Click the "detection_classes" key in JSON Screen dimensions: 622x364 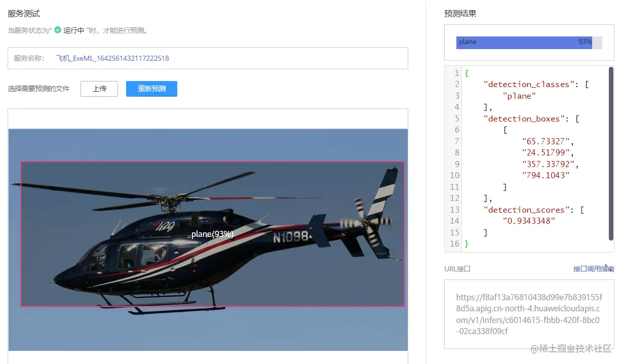(529, 85)
